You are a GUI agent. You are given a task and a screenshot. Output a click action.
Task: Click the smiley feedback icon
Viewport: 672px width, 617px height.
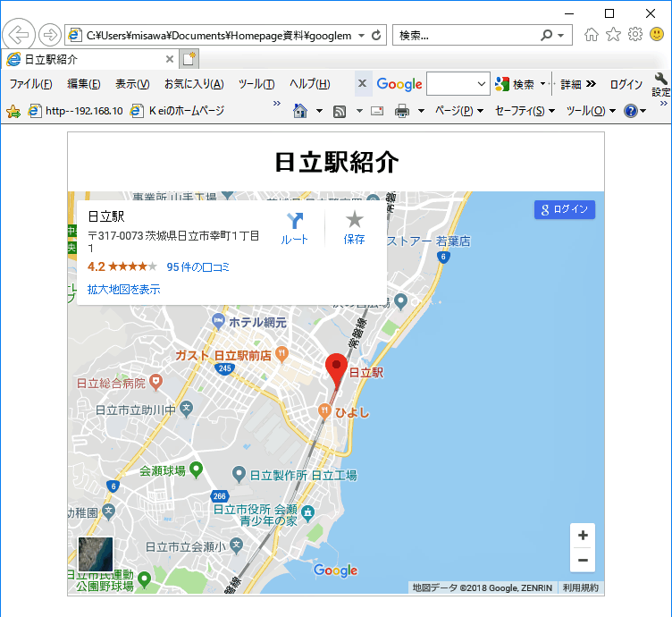[657, 34]
